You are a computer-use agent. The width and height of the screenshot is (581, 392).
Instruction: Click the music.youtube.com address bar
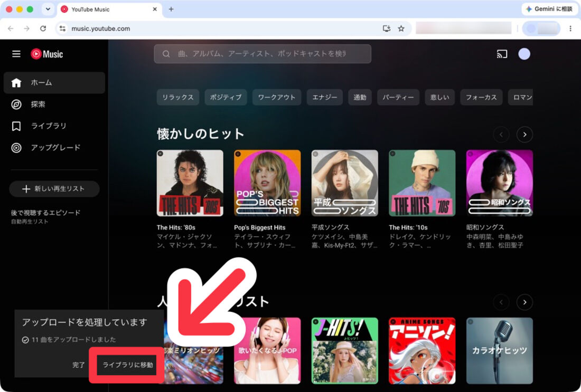pos(233,28)
